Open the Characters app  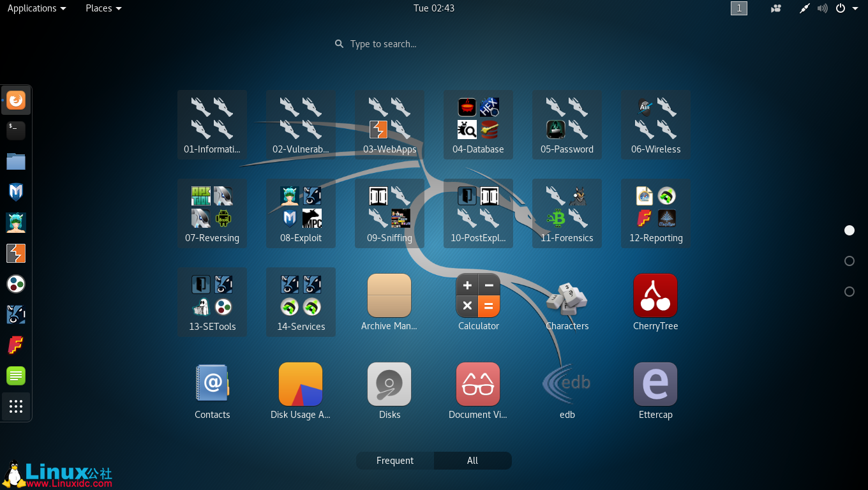[x=567, y=302]
